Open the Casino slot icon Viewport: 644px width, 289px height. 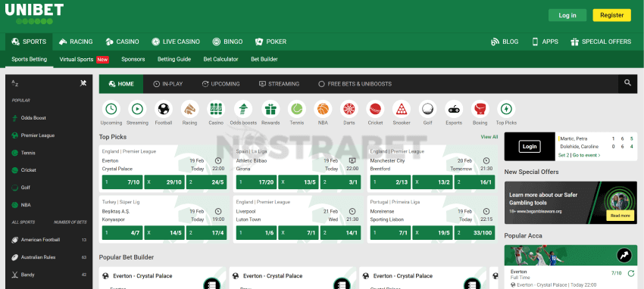pyautogui.click(x=216, y=109)
